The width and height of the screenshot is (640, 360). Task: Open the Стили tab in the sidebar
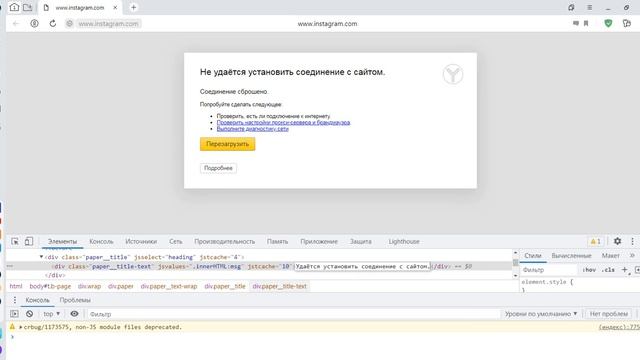pyautogui.click(x=533, y=256)
